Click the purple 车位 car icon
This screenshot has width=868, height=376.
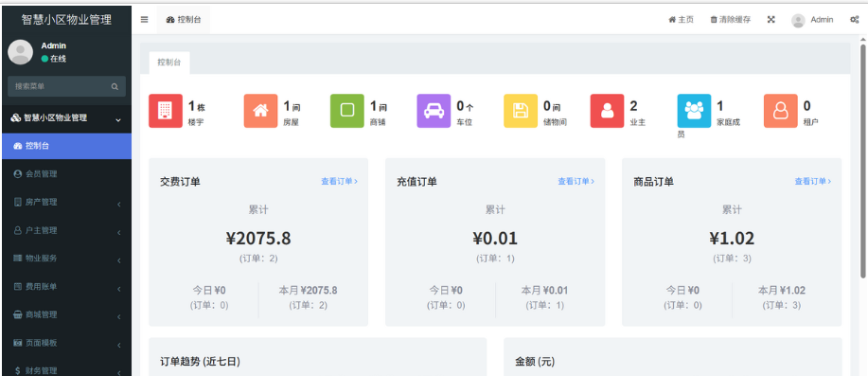point(434,111)
